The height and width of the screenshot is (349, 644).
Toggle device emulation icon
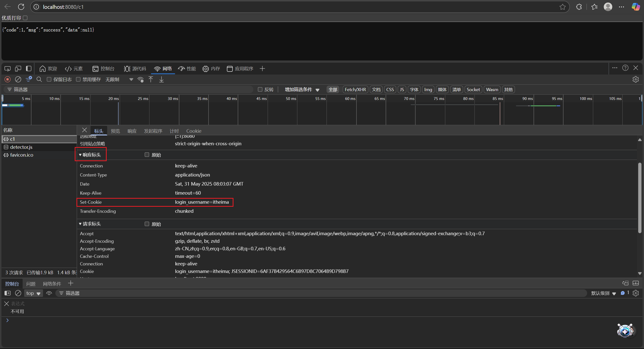pos(18,68)
